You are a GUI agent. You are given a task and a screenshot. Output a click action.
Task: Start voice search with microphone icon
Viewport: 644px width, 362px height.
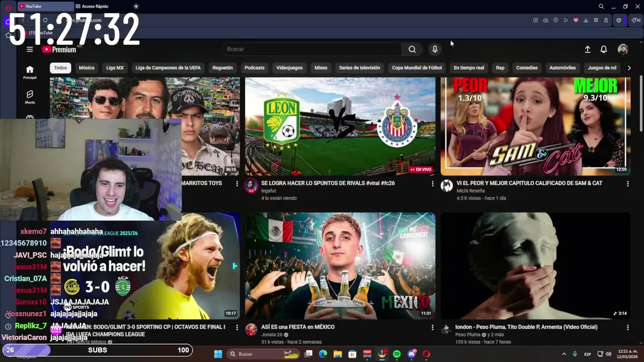tap(435, 49)
